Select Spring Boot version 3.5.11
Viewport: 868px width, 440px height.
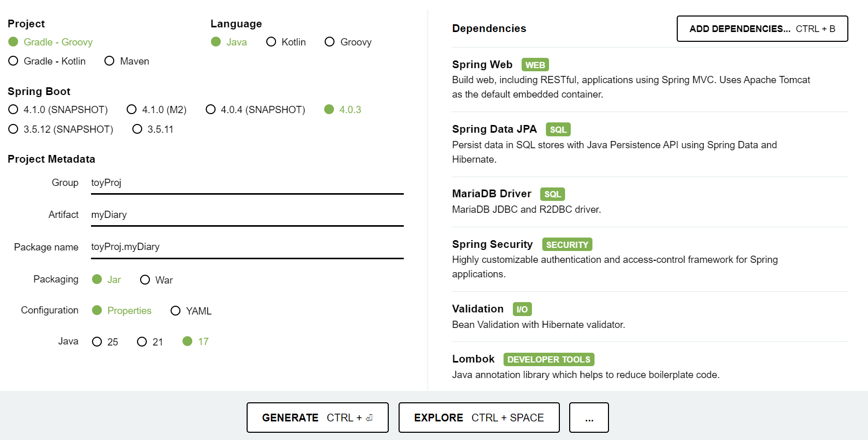(153, 129)
